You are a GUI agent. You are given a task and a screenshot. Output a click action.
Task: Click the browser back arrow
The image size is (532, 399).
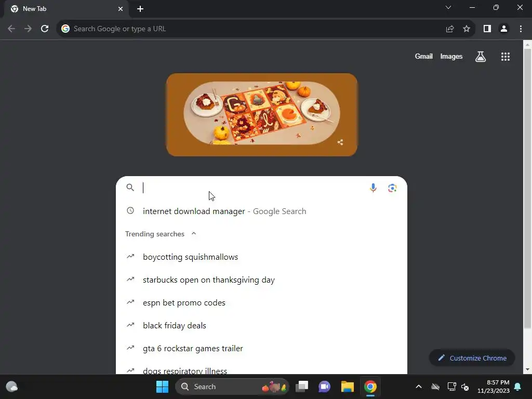[11, 29]
